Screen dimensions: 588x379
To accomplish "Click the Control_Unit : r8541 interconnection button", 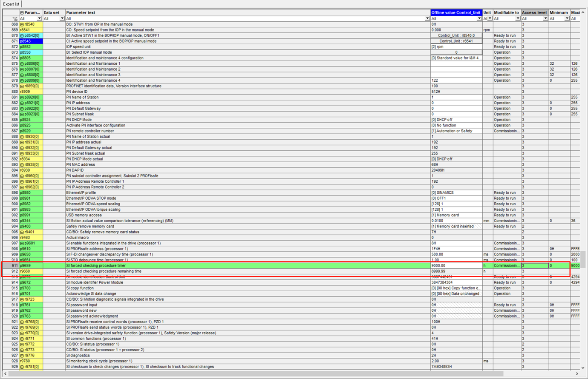I will click(456, 41).
